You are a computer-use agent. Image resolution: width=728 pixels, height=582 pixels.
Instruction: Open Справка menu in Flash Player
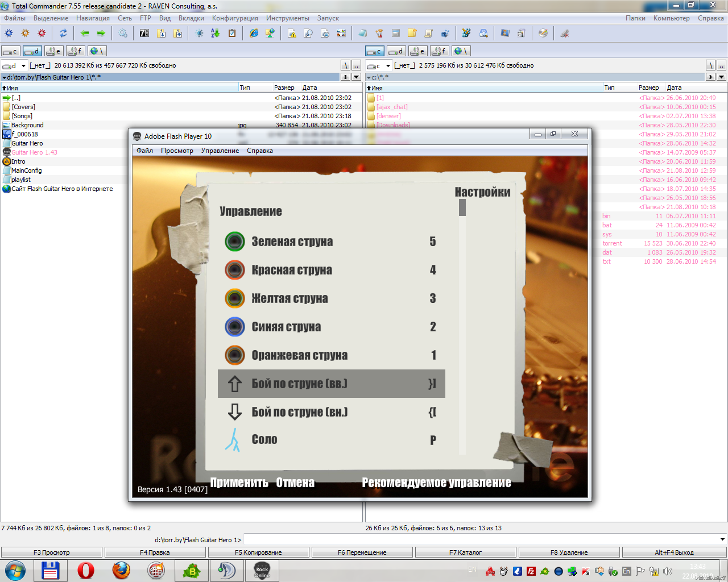point(260,151)
